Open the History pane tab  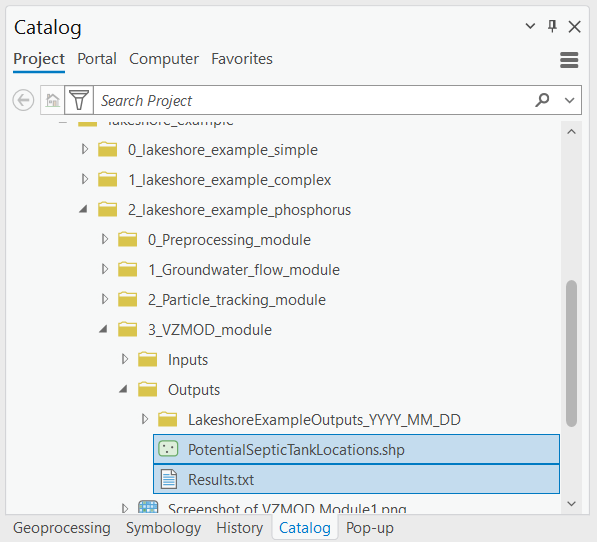pos(239,528)
